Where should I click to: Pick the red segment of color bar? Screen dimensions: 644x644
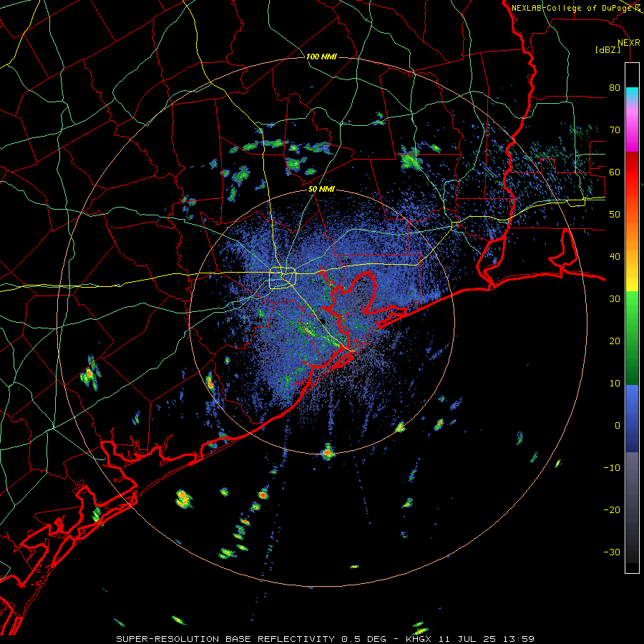pos(632,173)
